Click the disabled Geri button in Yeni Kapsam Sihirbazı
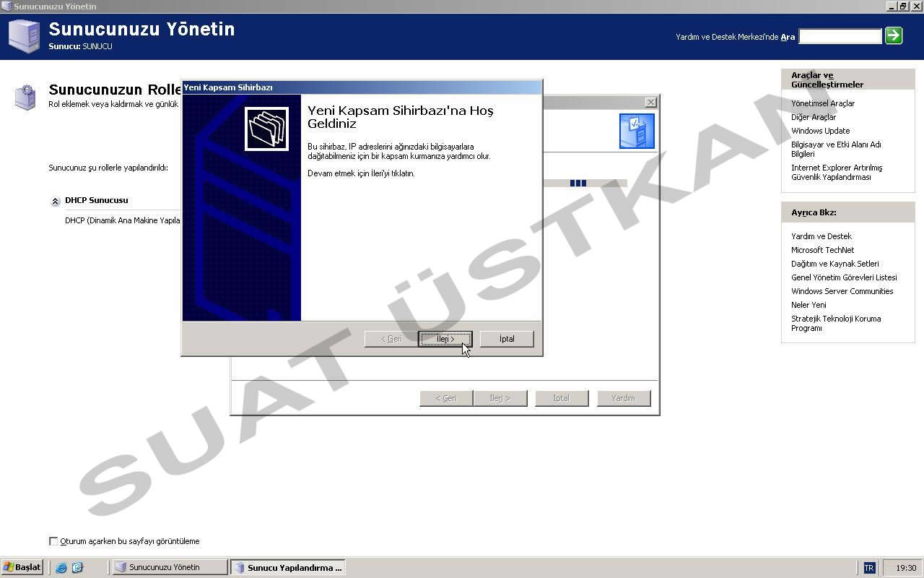 click(x=391, y=339)
